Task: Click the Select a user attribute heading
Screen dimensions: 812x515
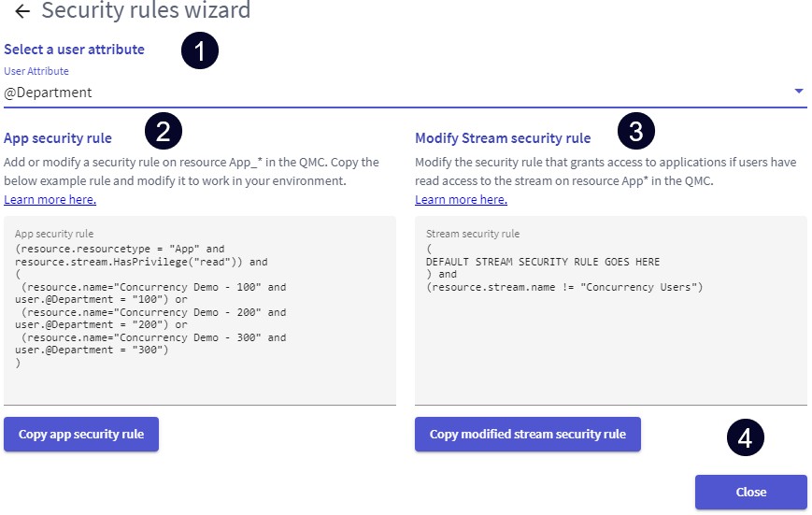Action: [x=74, y=50]
